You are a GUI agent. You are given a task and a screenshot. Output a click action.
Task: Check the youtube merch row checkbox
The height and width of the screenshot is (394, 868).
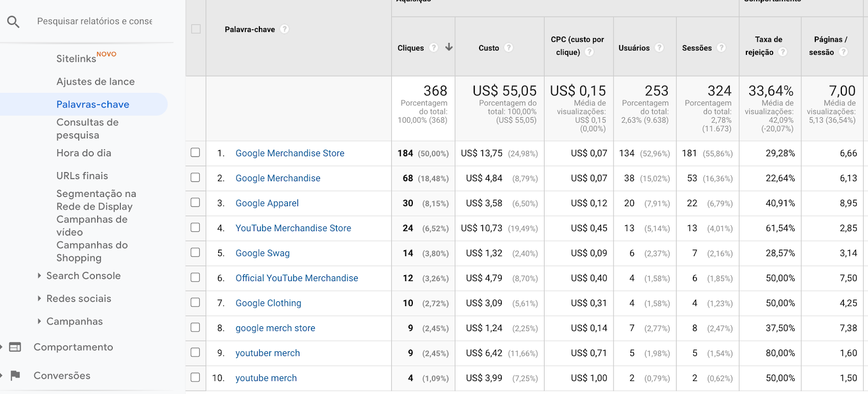[x=195, y=377]
